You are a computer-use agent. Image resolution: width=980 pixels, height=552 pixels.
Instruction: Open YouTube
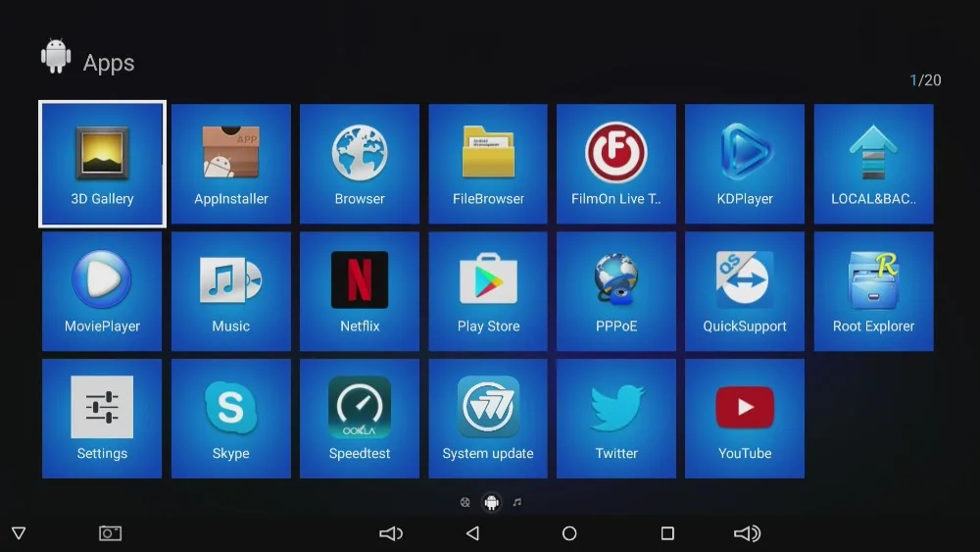click(x=745, y=419)
